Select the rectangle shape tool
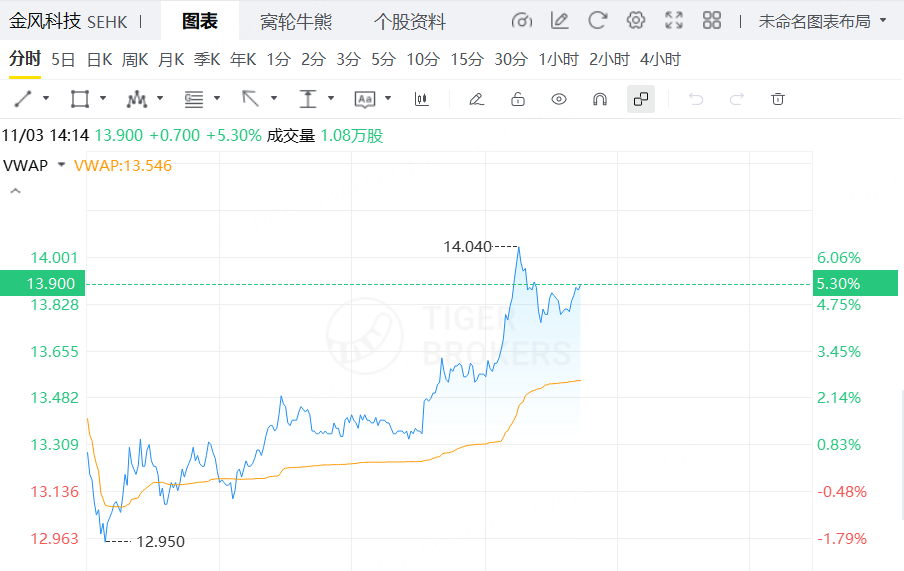 pos(80,99)
